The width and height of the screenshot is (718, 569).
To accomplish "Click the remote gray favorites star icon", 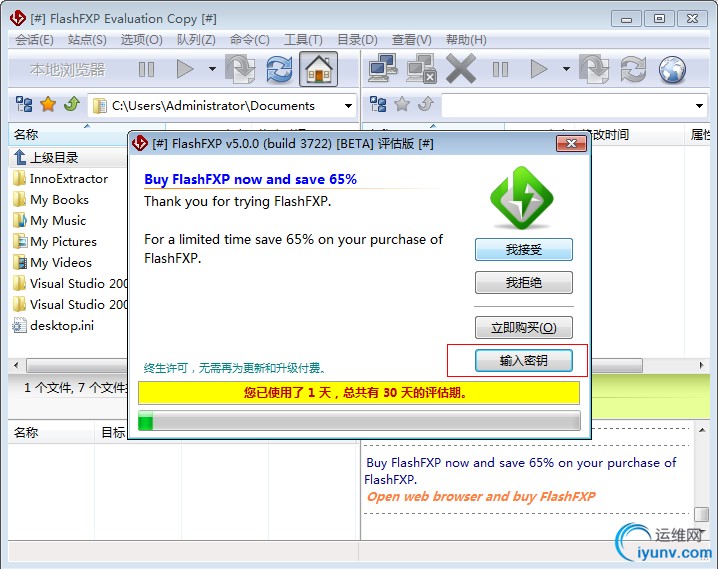I will click(402, 104).
